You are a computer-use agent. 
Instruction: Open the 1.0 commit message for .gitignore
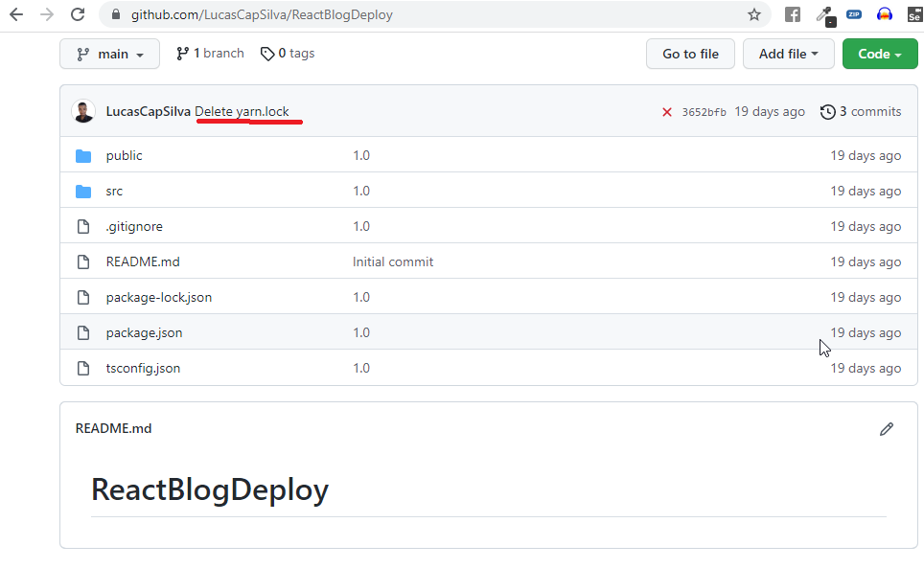point(361,226)
